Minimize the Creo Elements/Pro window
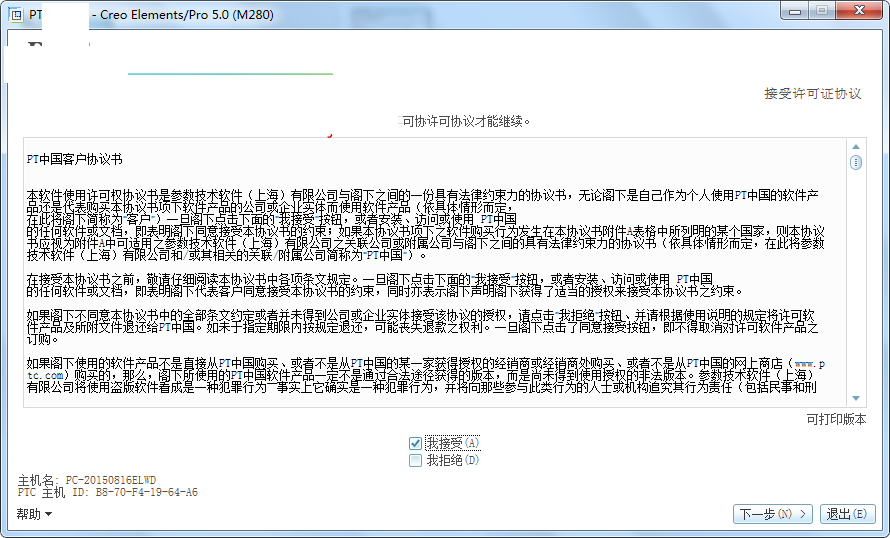The height and width of the screenshot is (538, 890). [x=795, y=10]
